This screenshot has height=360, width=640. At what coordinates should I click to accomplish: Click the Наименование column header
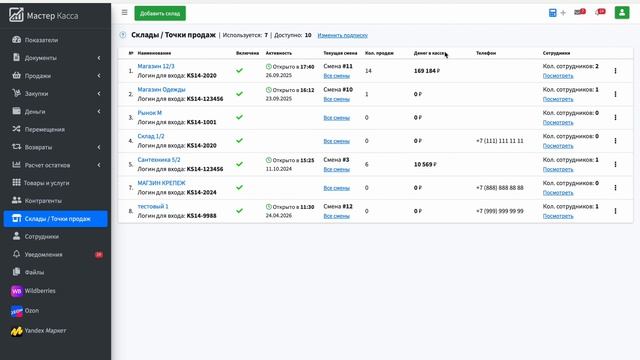click(154, 53)
